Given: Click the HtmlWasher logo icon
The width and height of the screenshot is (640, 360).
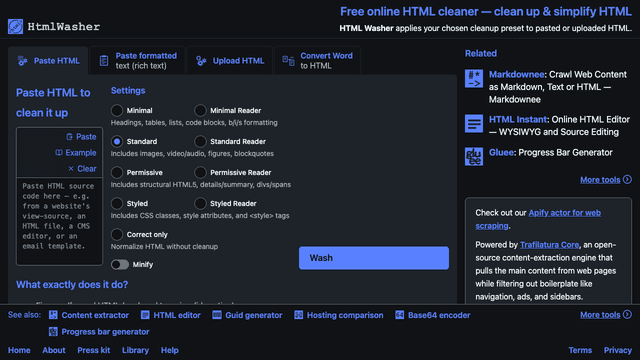Looking at the screenshot, I should click(16, 27).
